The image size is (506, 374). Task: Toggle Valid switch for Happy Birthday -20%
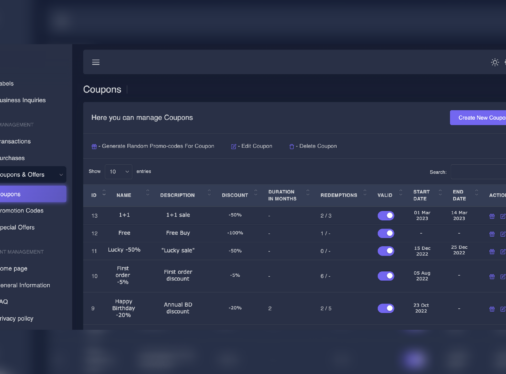(386, 308)
